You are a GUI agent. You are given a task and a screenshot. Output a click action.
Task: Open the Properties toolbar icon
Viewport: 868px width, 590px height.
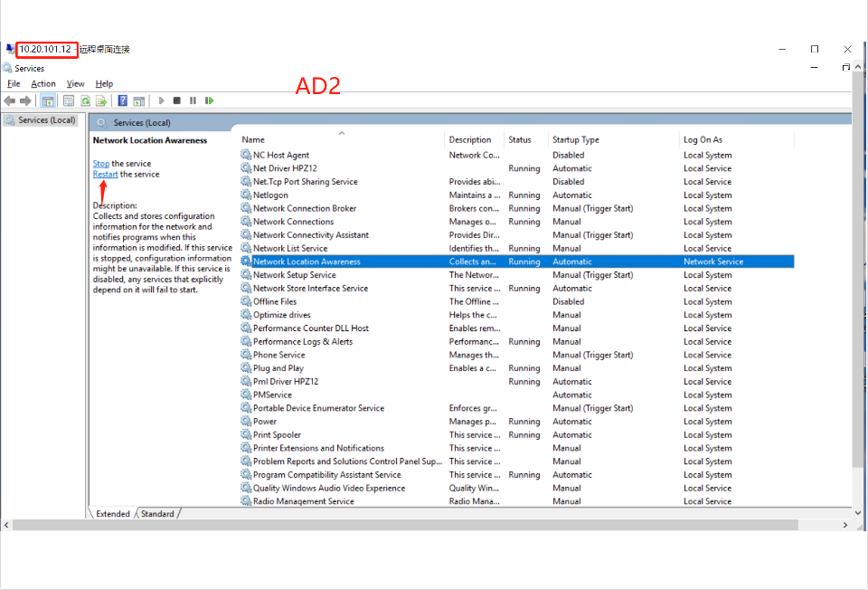coord(69,100)
